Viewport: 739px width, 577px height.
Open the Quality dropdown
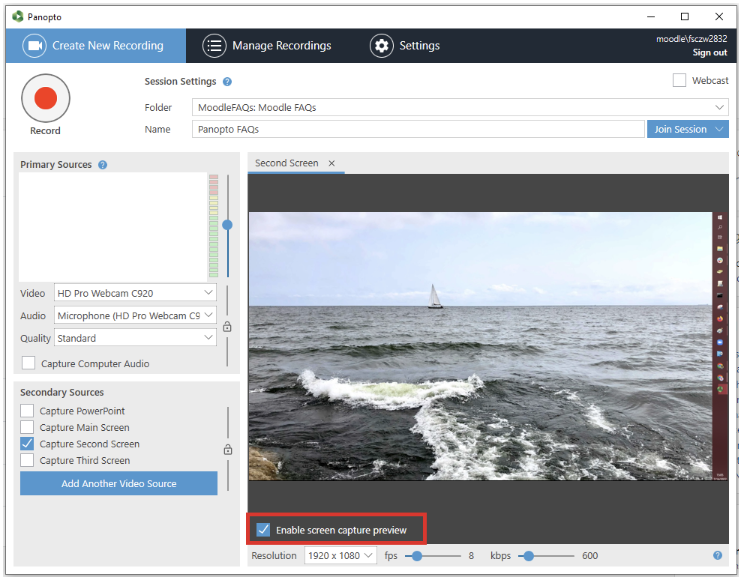tap(135, 338)
